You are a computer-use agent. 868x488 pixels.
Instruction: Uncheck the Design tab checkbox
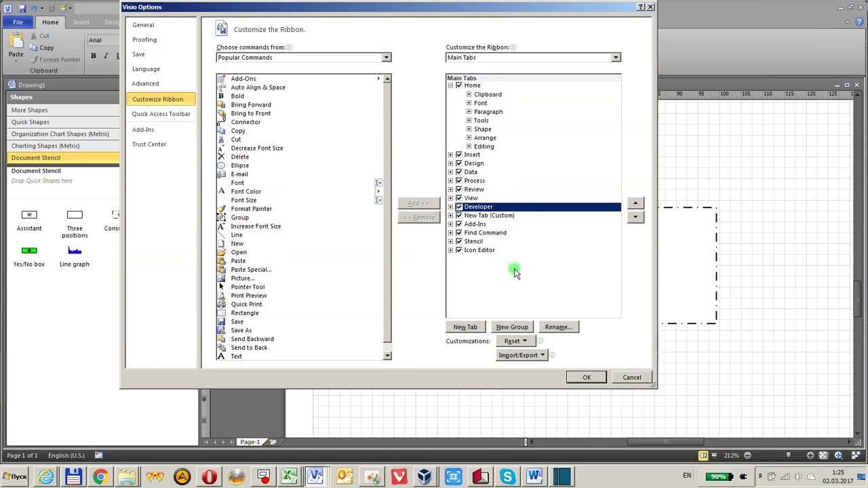point(459,163)
